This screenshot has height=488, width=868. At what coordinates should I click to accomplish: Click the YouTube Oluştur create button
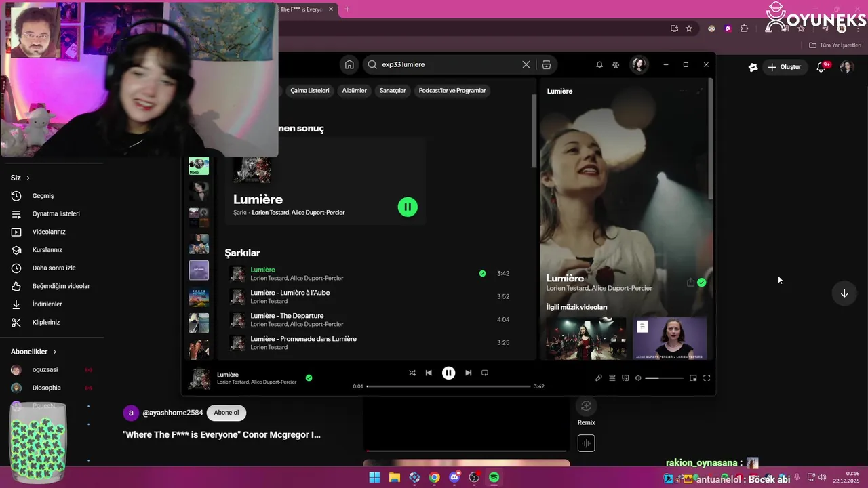pos(785,67)
